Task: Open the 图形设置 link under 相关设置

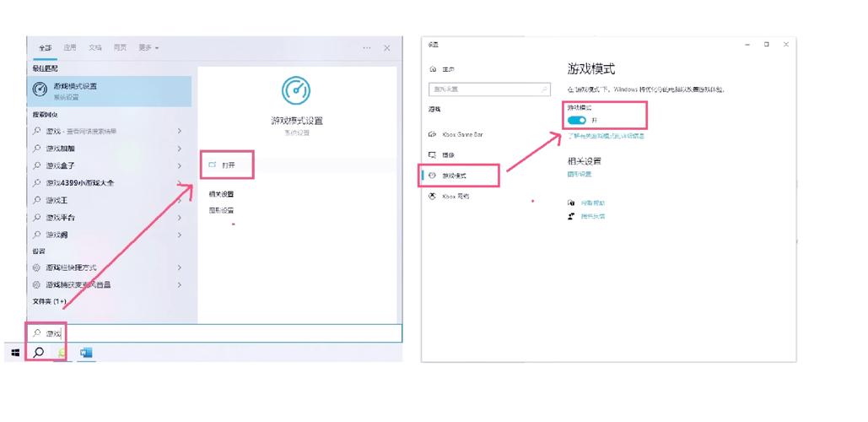Action: (580, 175)
